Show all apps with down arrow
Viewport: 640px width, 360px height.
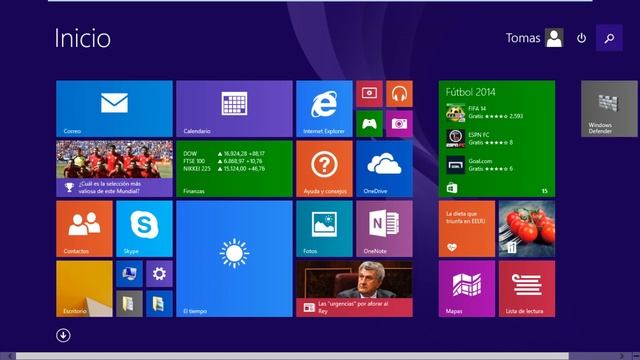click(x=63, y=336)
